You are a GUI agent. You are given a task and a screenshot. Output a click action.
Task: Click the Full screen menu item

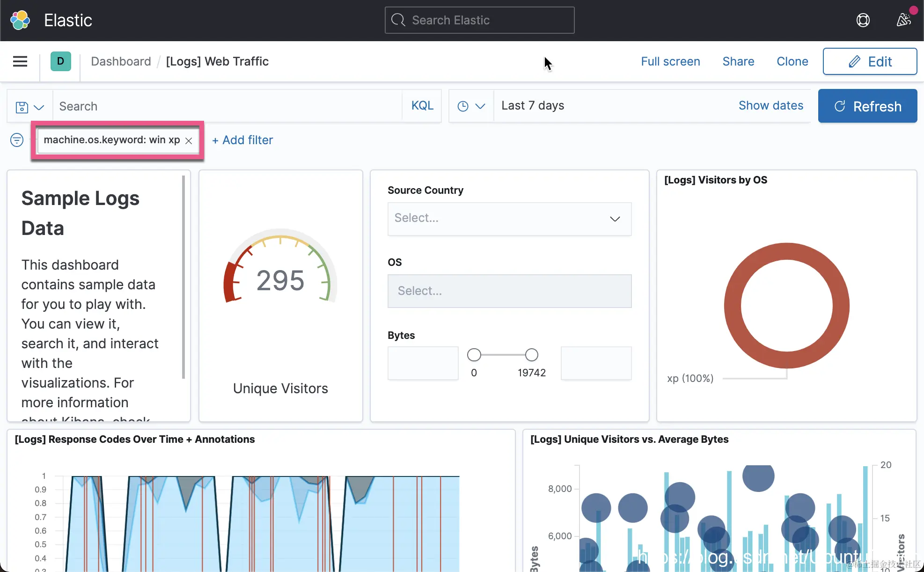[x=670, y=61]
